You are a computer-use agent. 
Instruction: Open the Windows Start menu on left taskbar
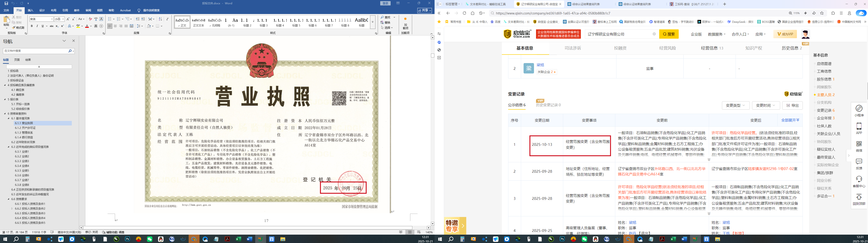(x=5, y=239)
